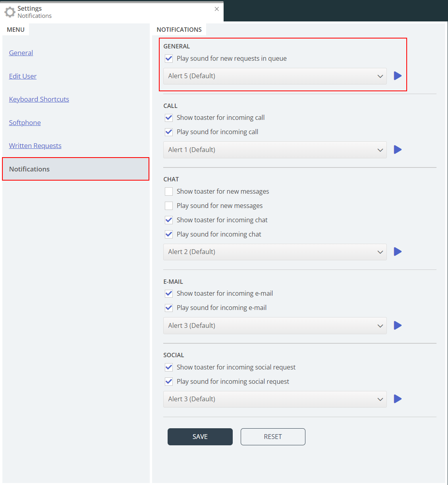Close the Settings tab
448x485 pixels.
coord(217,9)
